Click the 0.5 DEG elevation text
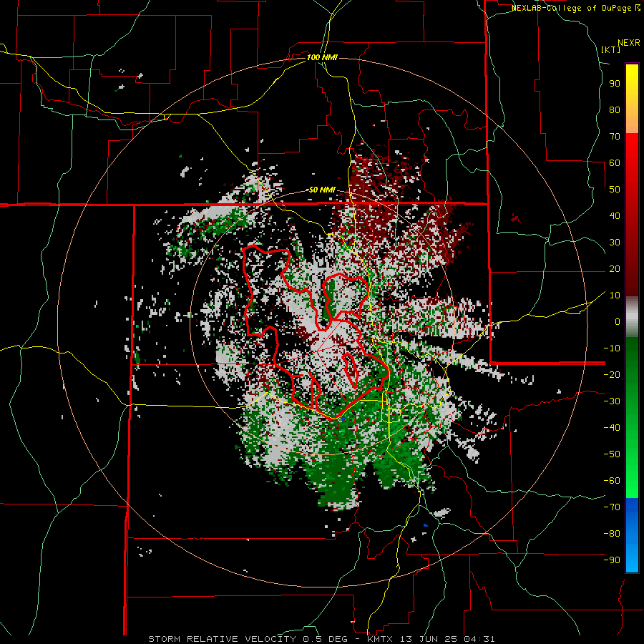The width and height of the screenshot is (644, 644). [325, 639]
